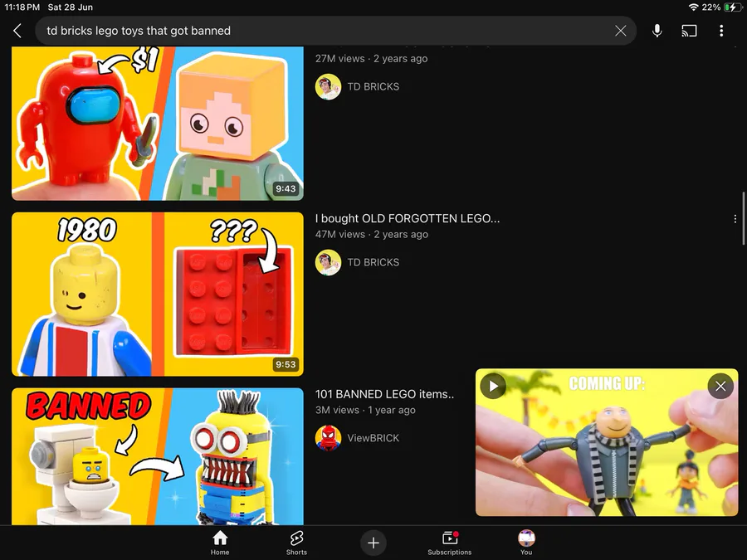
Task: Tap the 9:43 duration badge
Action: click(286, 188)
